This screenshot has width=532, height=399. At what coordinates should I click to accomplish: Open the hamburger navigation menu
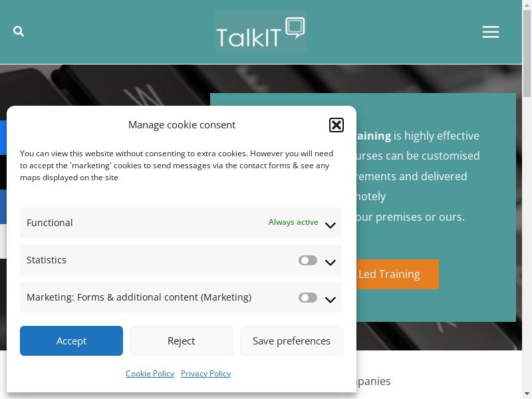coord(491,32)
